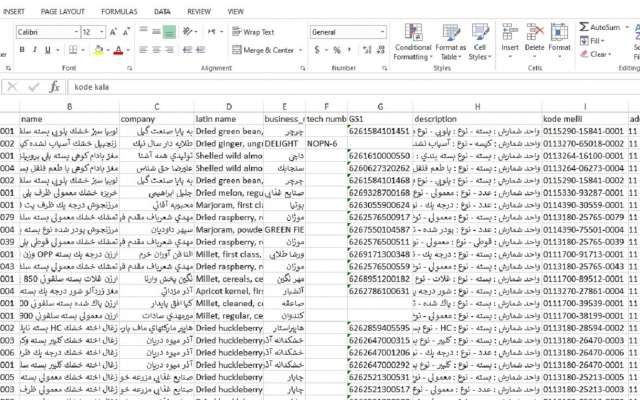Toggle Underline formatting
This screenshot has width=640, height=400.
[x=48, y=50]
